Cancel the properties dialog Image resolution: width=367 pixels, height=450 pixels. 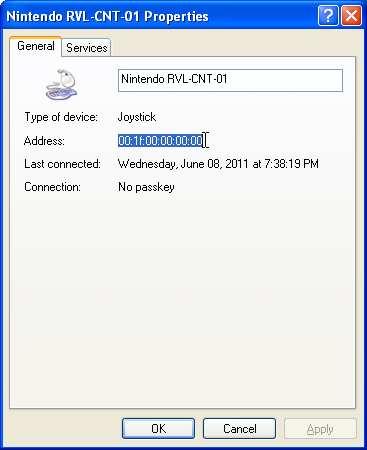pos(239,429)
